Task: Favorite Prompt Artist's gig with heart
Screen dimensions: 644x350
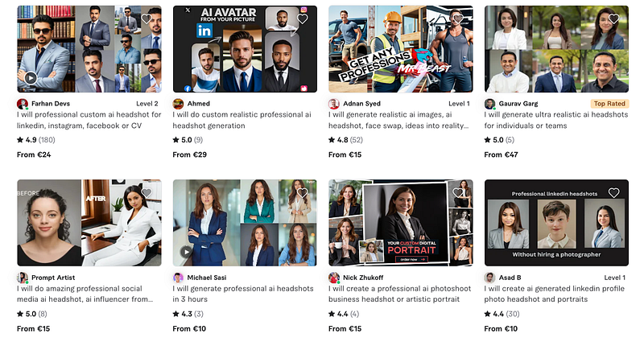Action: coord(147,193)
